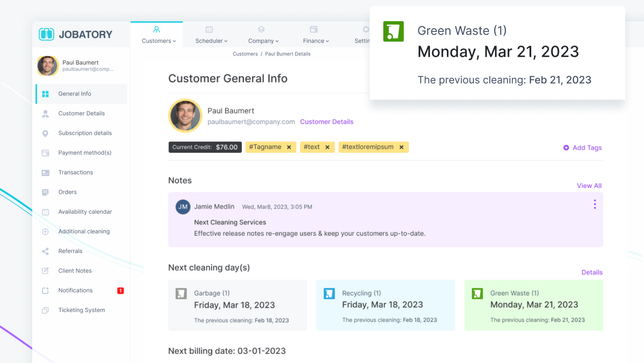644x363 pixels.
Task: Open the note's three-dot options menu
Action: tap(595, 204)
